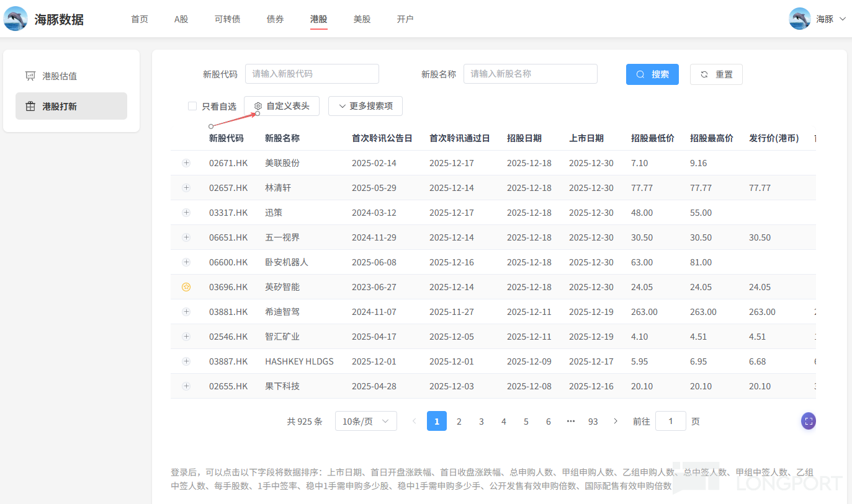Add 林清轩 to the watchlist via its plus icon
Image resolution: width=852 pixels, height=504 pixels.
point(186,188)
